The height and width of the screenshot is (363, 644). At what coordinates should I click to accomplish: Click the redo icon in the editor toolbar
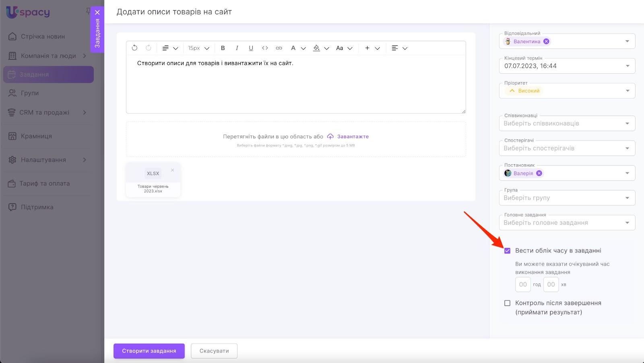click(149, 48)
